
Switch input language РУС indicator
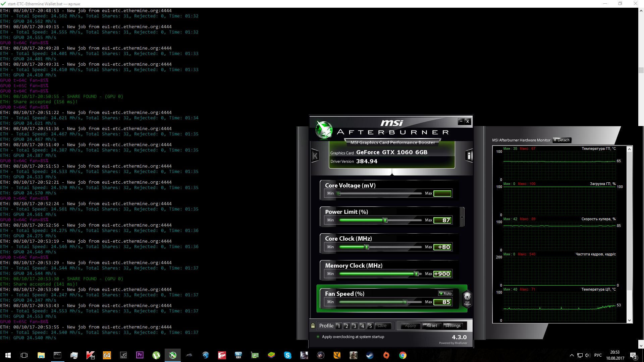click(598, 355)
